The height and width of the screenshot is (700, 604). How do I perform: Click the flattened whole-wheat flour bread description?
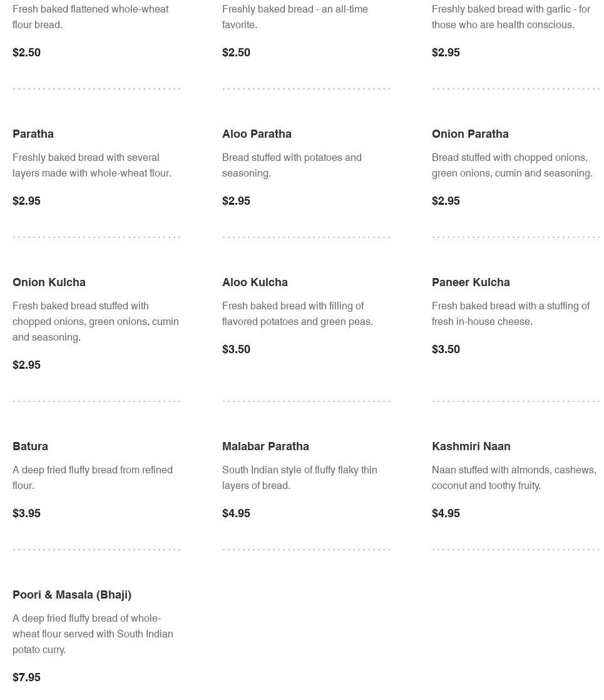point(90,17)
